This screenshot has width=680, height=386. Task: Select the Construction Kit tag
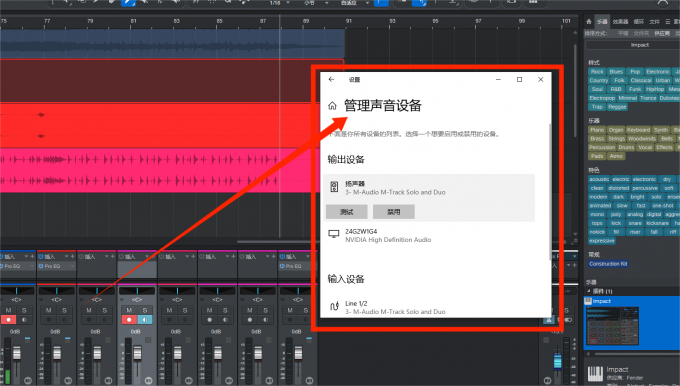(x=608, y=264)
